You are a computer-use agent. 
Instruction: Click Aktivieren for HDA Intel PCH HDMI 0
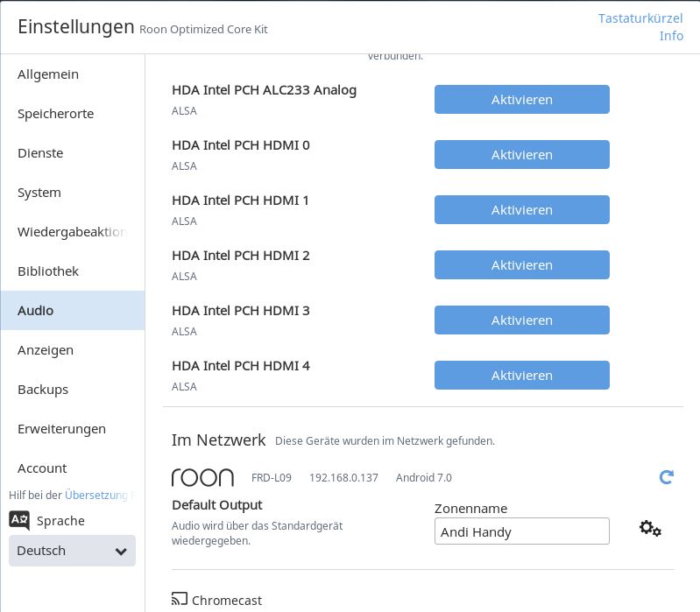tap(522, 154)
